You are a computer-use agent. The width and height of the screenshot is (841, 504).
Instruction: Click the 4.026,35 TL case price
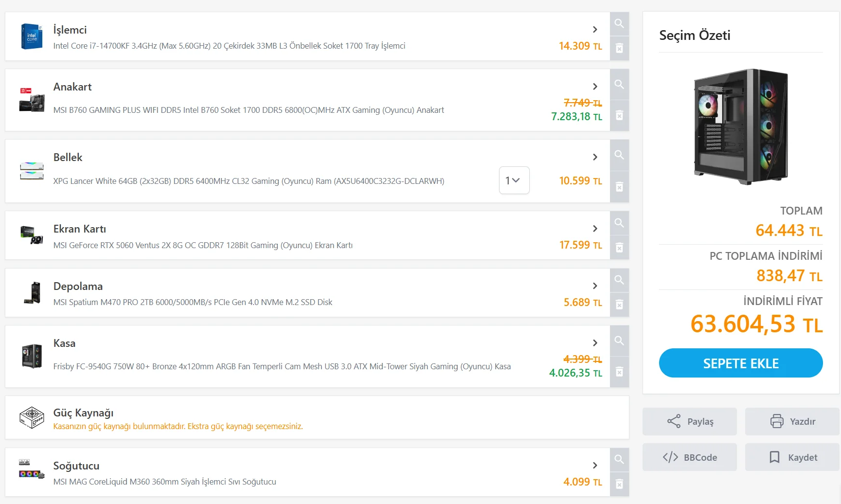tap(575, 373)
